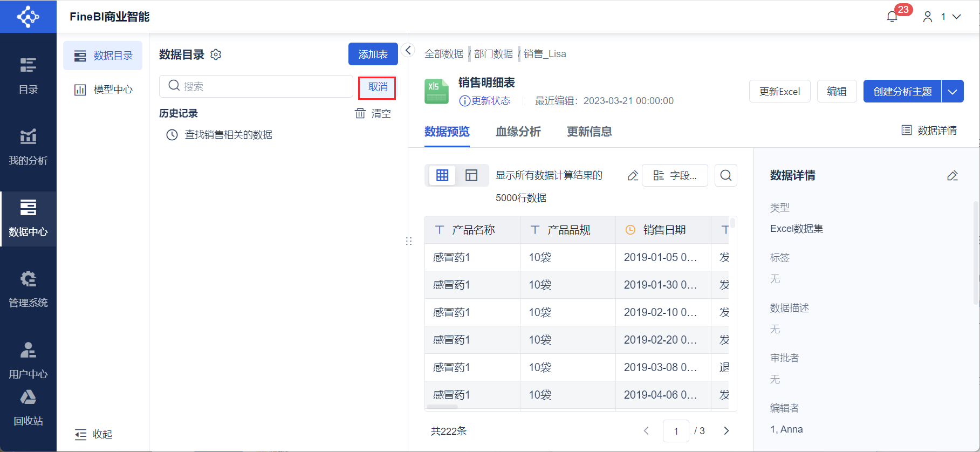Click the 销售日期 clock type icon
The height and width of the screenshot is (452, 980).
tap(630, 230)
